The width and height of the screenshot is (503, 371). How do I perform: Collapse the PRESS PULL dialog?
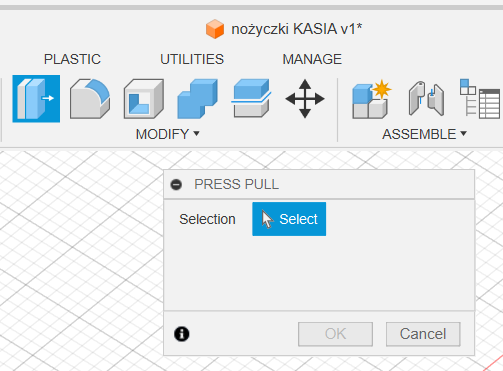click(176, 184)
